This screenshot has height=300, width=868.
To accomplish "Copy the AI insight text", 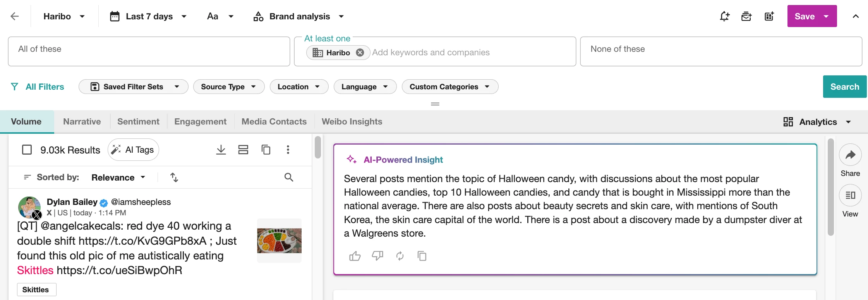I will click(422, 256).
